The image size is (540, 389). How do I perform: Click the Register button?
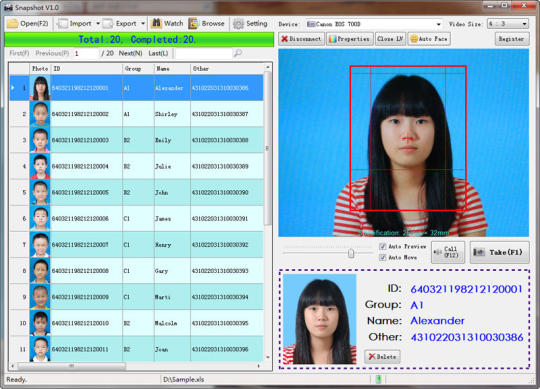pyautogui.click(x=511, y=39)
